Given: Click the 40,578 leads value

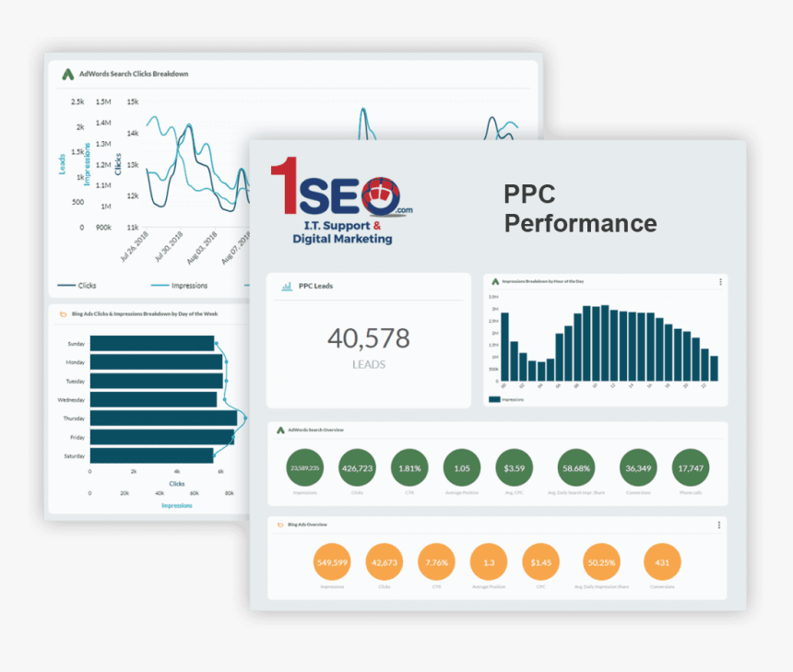Looking at the screenshot, I should pyautogui.click(x=369, y=338).
